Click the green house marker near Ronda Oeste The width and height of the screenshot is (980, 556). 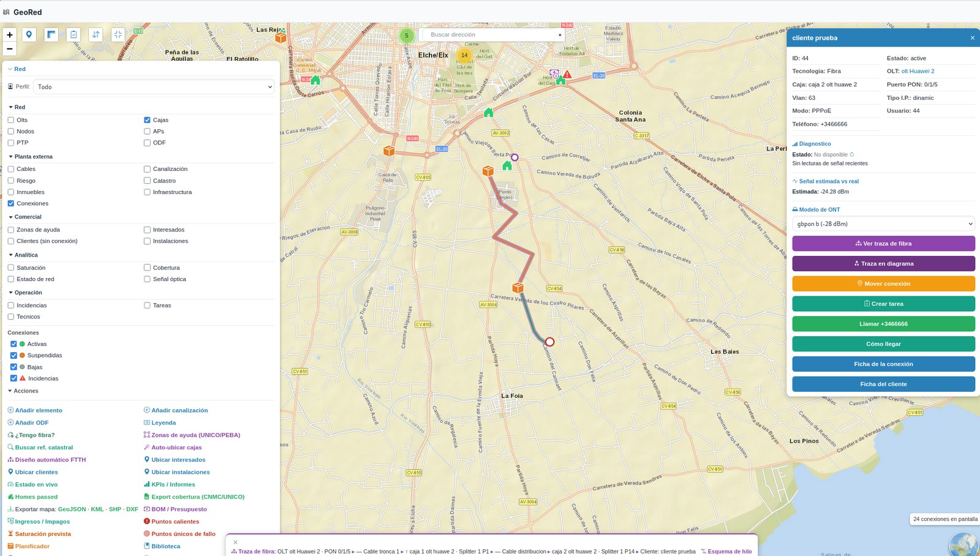coord(315,80)
